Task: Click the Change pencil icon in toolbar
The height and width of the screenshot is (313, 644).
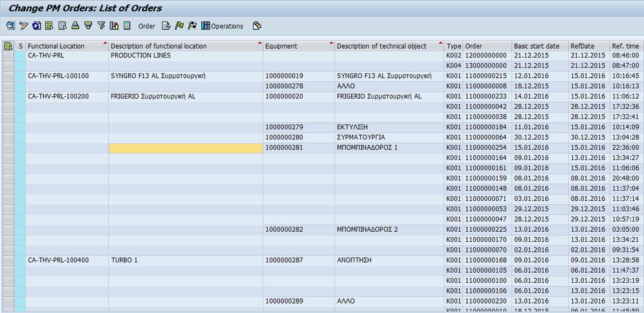Action: coord(23,26)
